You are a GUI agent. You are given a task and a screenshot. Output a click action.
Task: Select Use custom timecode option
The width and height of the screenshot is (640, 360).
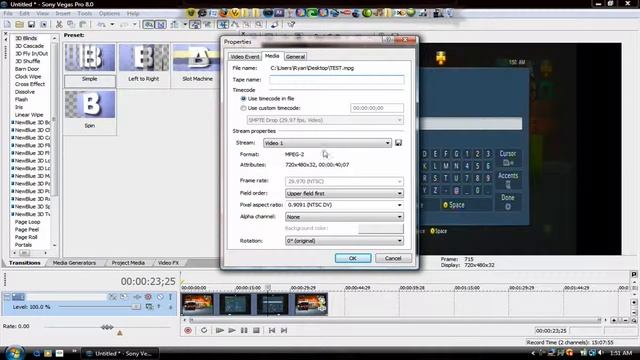[243, 108]
